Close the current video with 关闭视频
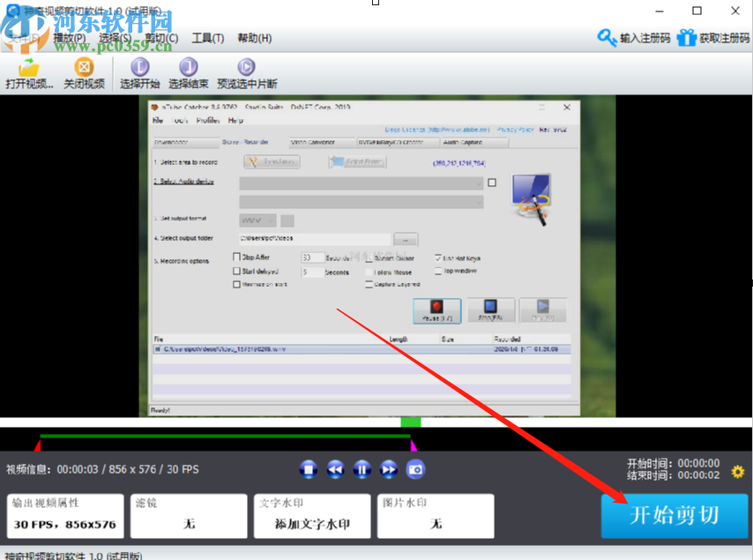 point(84,74)
